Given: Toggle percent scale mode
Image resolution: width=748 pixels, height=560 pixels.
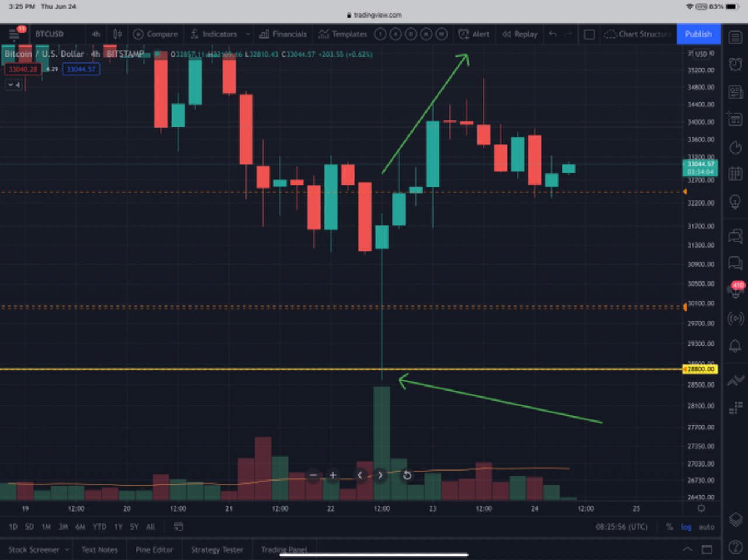Looking at the screenshot, I should (x=669, y=527).
